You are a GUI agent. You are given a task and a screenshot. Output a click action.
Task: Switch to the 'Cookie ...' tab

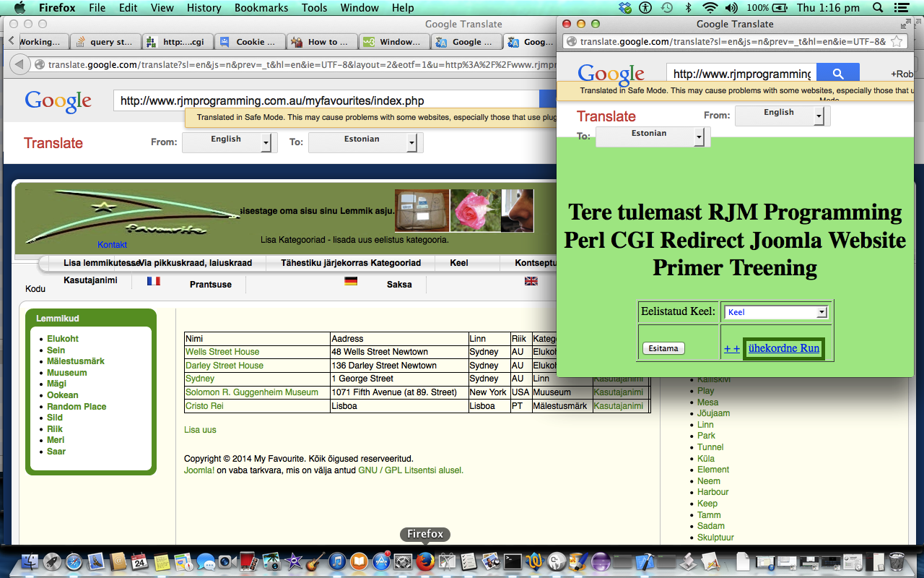click(250, 42)
